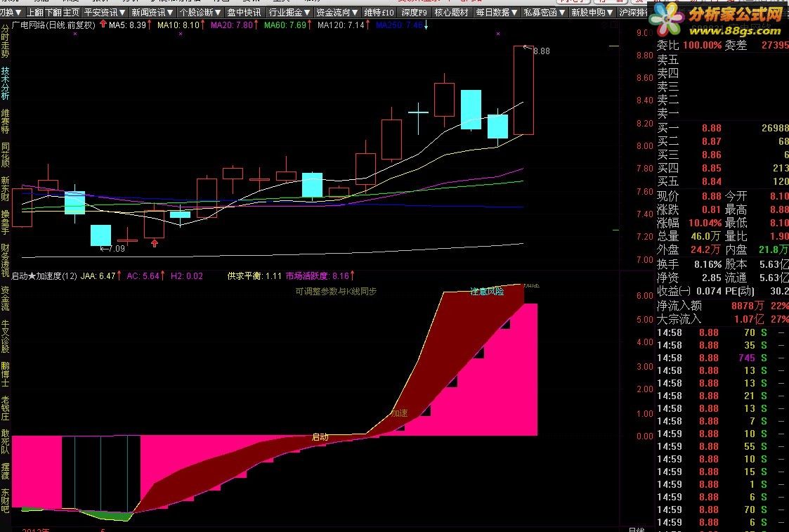Switch to 敢死队 side tab

point(5,441)
